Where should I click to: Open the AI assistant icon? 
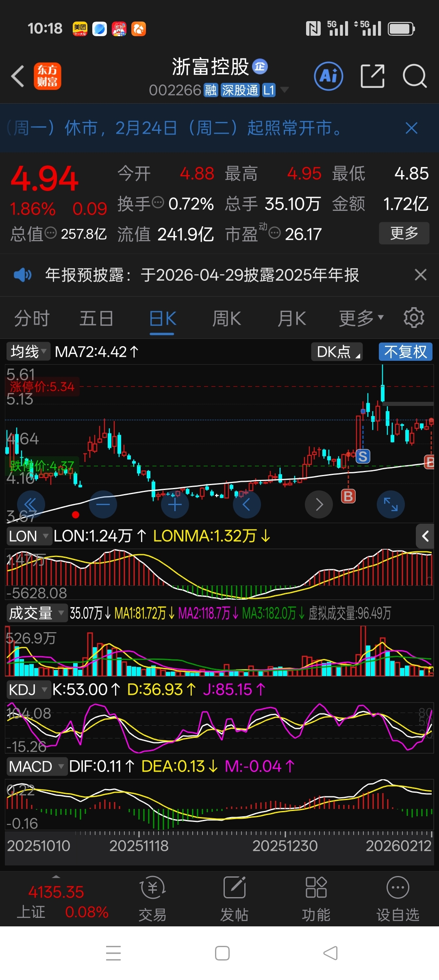328,76
